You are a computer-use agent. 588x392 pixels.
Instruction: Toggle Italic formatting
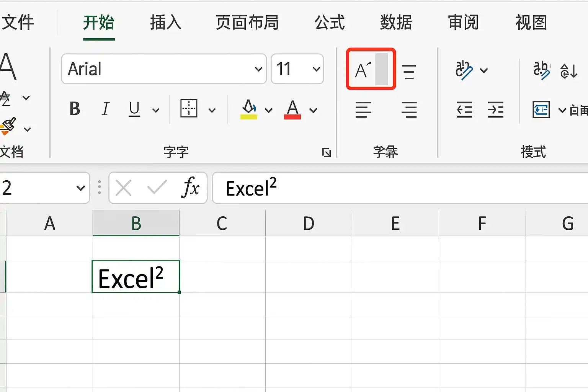tap(106, 109)
